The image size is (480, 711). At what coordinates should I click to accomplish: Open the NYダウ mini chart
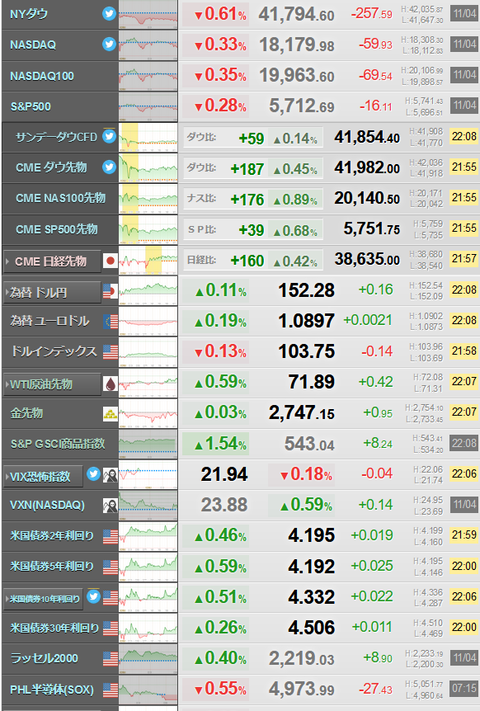(148, 15)
